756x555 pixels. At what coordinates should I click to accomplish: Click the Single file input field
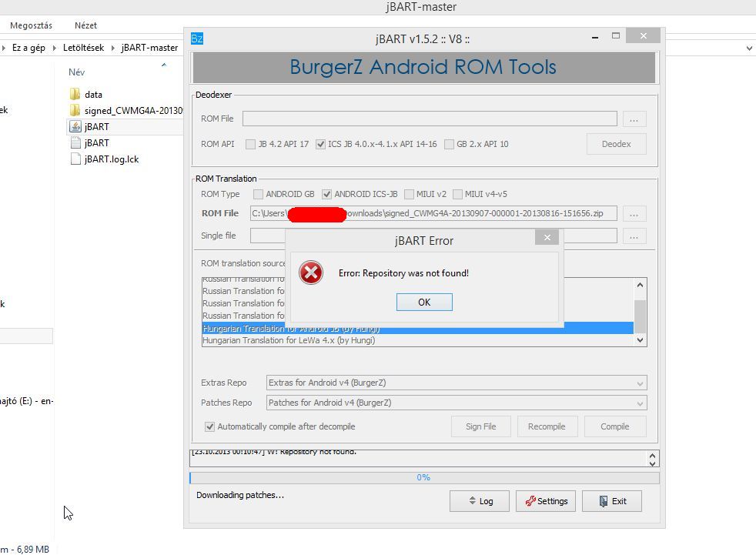click(x=433, y=236)
